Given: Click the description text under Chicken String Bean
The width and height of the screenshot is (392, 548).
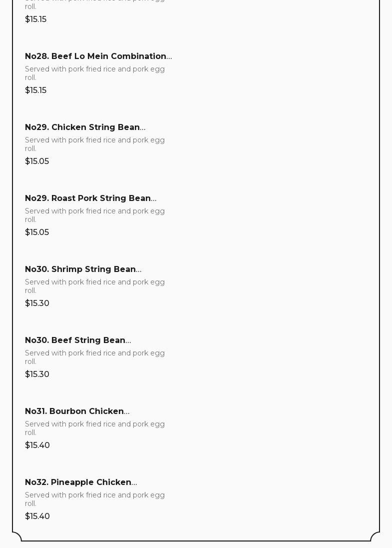Looking at the screenshot, I should (x=95, y=144).
